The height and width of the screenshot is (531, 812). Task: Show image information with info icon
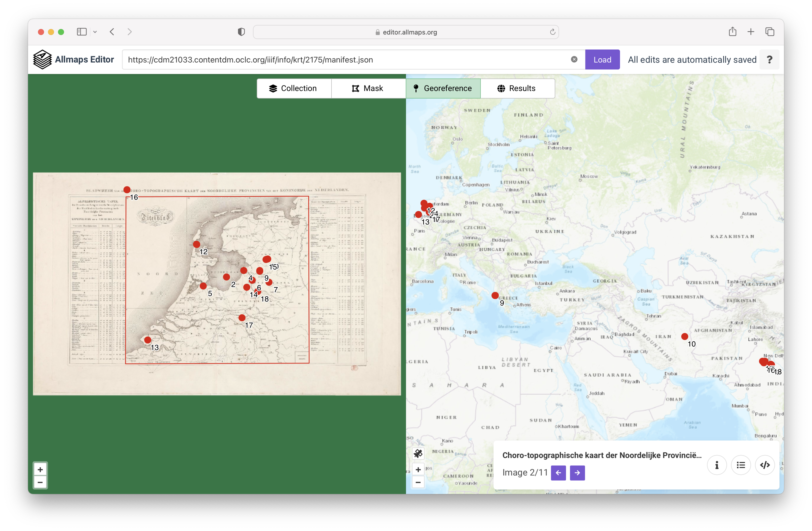pyautogui.click(x=716, y=465)
